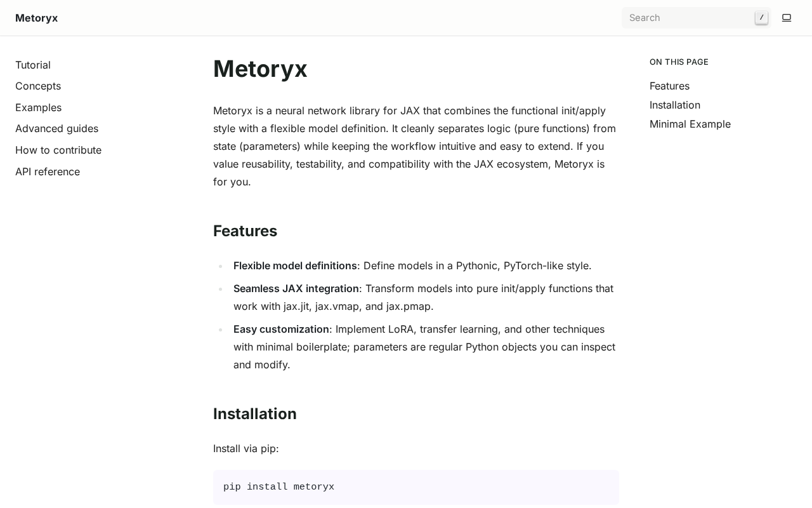
Task: Click the pip install metoryx code block
Action: [416, 487]
